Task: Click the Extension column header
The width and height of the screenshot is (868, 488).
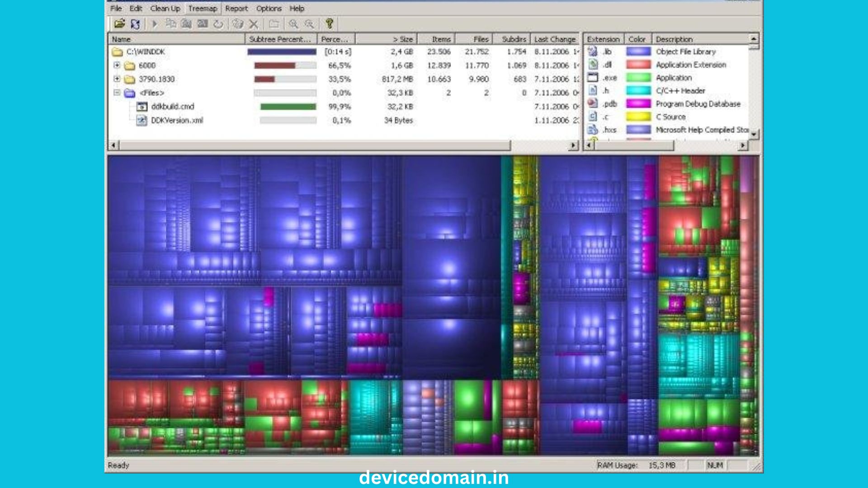Action: pyautogui.click(x=603, y=39)
